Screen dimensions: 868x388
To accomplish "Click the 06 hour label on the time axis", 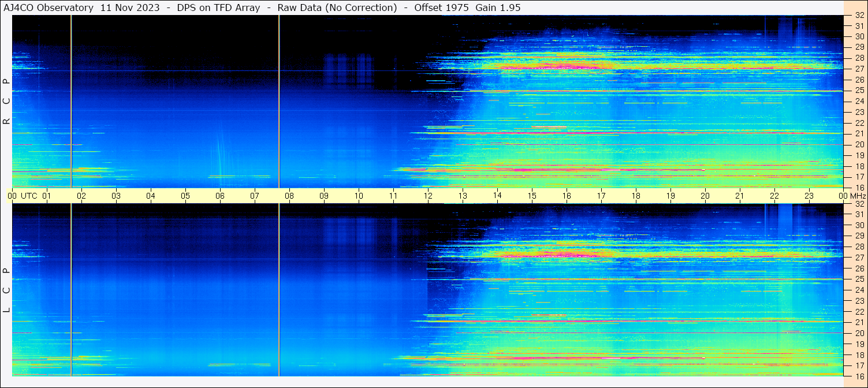I will 219,196.
